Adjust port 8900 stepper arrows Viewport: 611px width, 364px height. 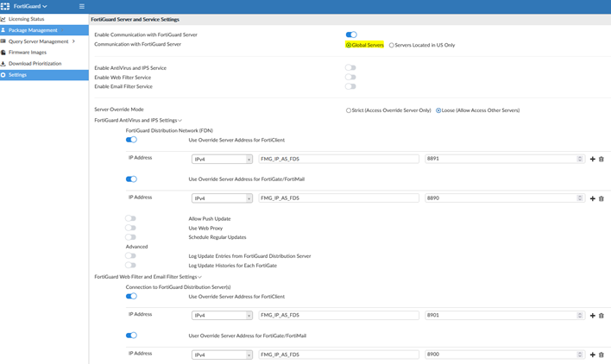[x=580, y=355]
